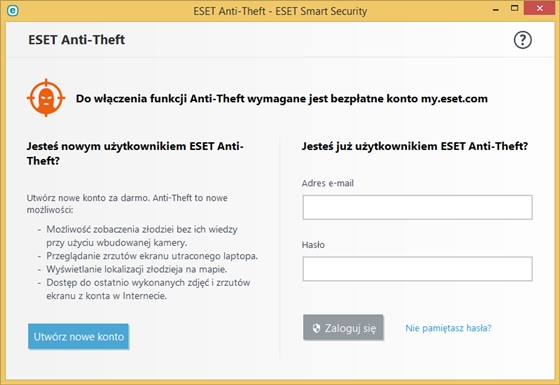Click the Jesteś nowym użytkownikiem heading
This screenshot has width=560, height=385.
135,154
